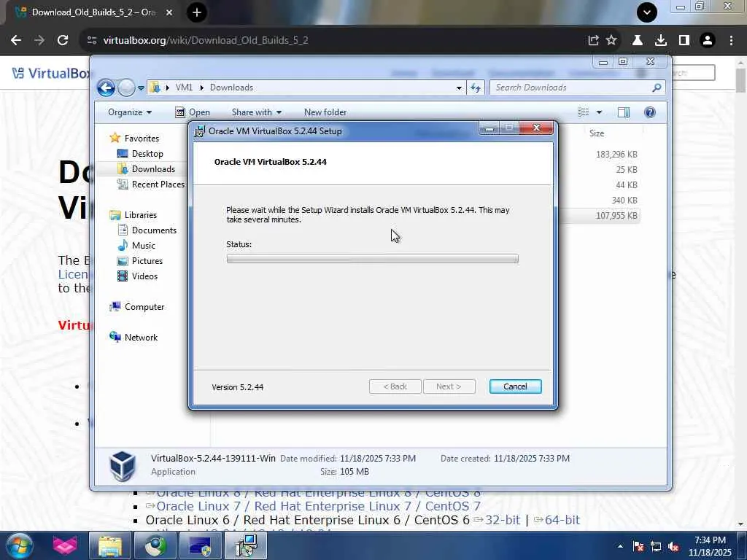Select Libraries in the navigation pane
This screenshot has width=747, height=560.
[141, 215]
